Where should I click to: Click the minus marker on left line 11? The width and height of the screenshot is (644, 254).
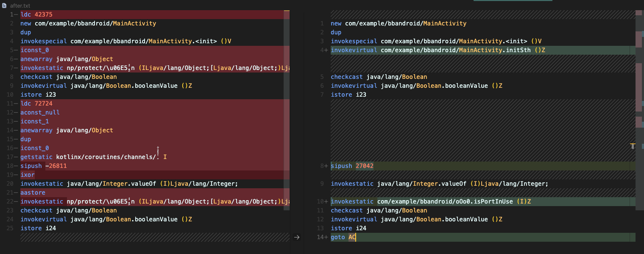(17, 104)
